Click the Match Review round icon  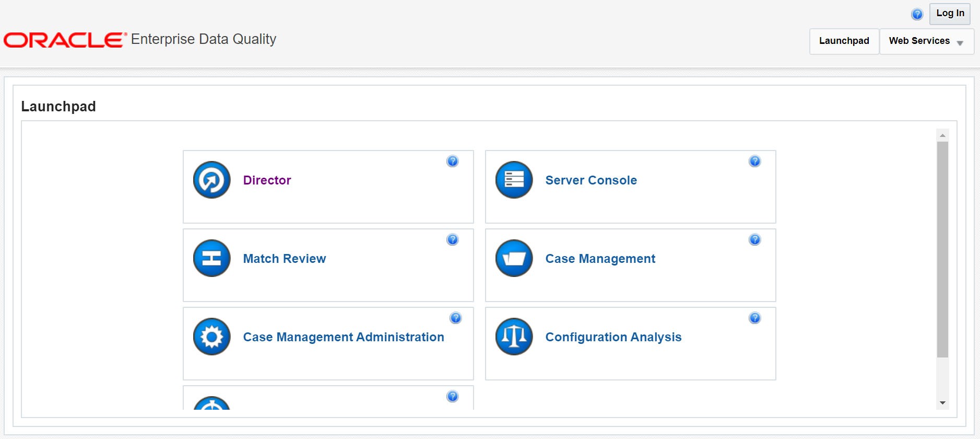click(x=211, y=258)
